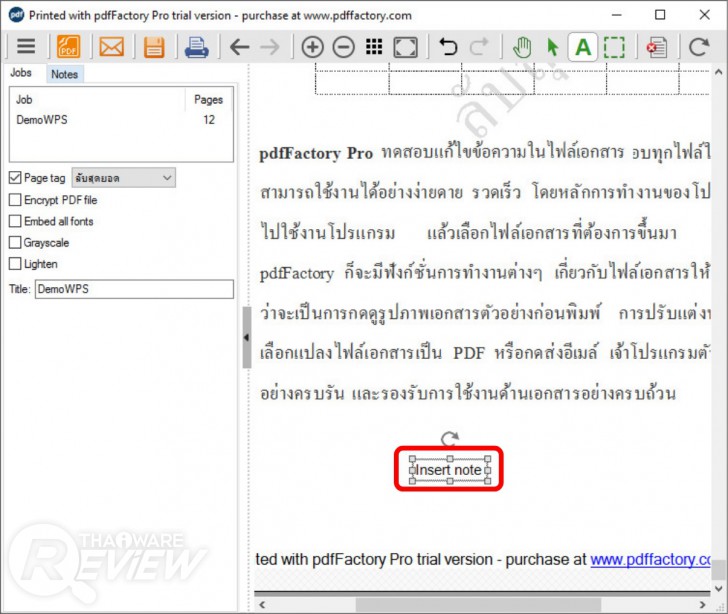Go forward with the right arrow
Viewport: 728px width, 614px height.
pyautogui.click(x=270, y=47)
